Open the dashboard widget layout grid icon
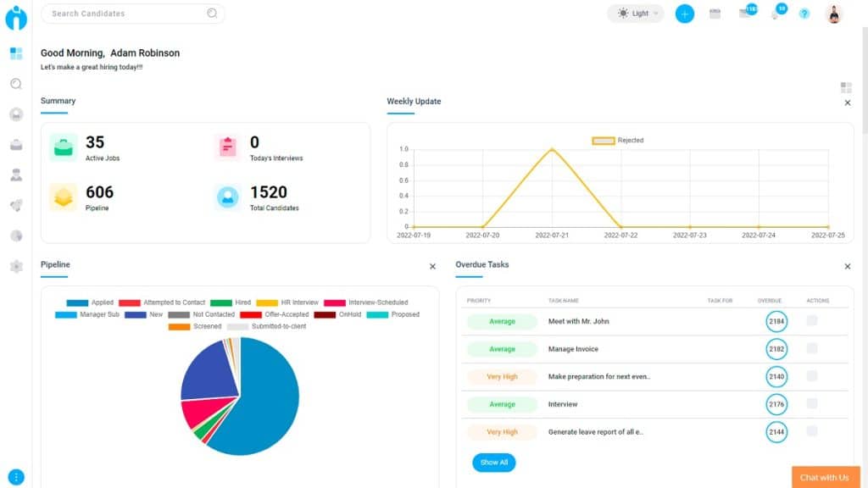 pyautogui.click(x=846, y=87)
